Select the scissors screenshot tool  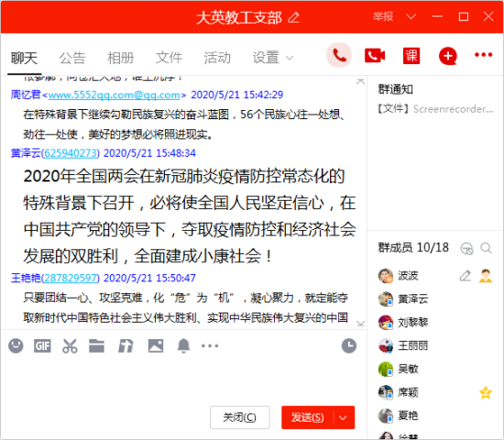coord(70,346)
